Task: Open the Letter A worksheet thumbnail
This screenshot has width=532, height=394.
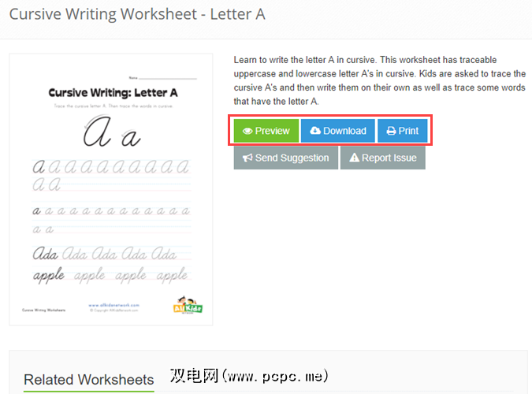Action: 111,189
